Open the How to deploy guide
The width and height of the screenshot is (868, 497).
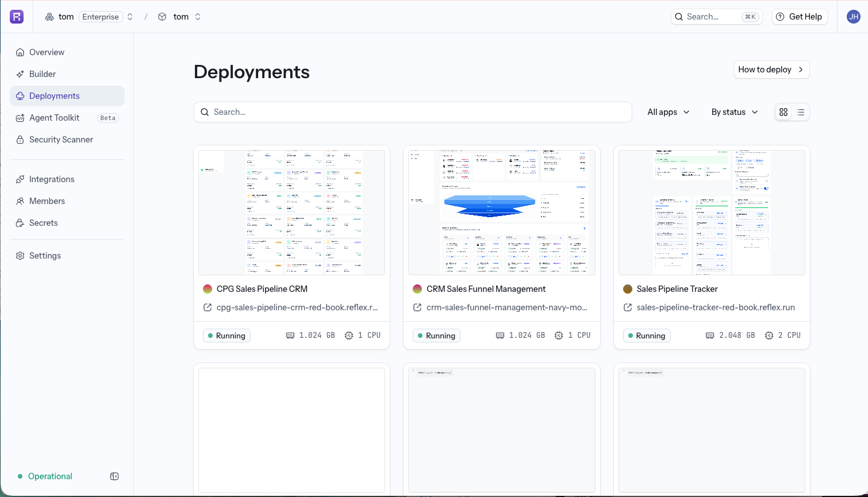coord(772,70)
